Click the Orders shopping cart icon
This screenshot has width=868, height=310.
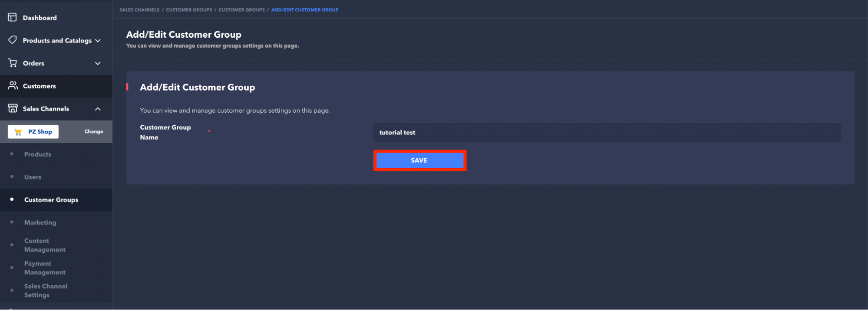click(12, 63)
